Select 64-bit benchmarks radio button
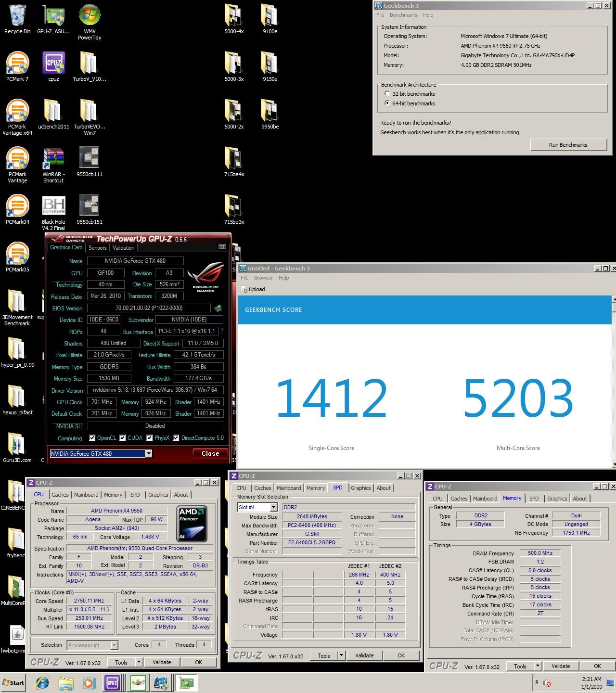The image size is (616, 693). point(387,103)
